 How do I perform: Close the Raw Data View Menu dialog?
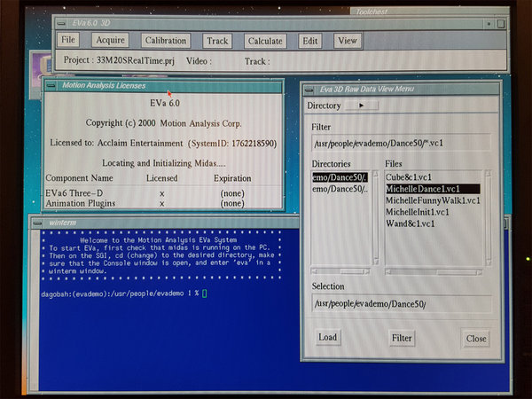(x=475, y=339)
